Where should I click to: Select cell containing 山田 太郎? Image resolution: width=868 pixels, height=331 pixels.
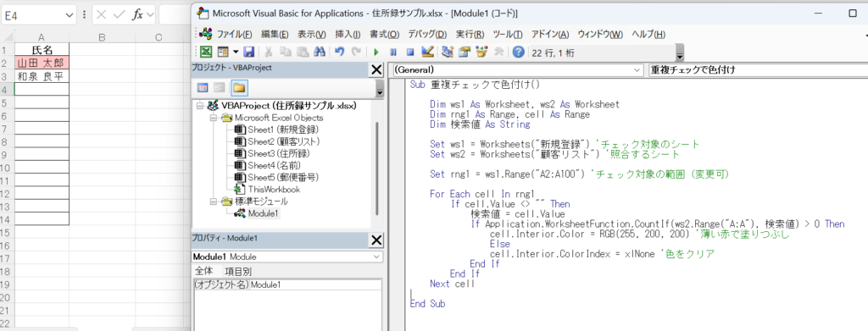point(42,63)
